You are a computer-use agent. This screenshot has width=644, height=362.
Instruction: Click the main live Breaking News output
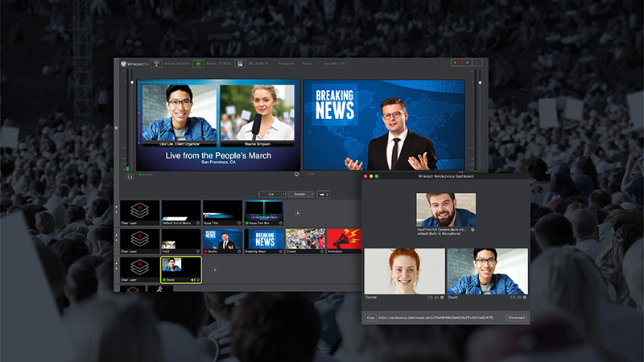(384, 125)
